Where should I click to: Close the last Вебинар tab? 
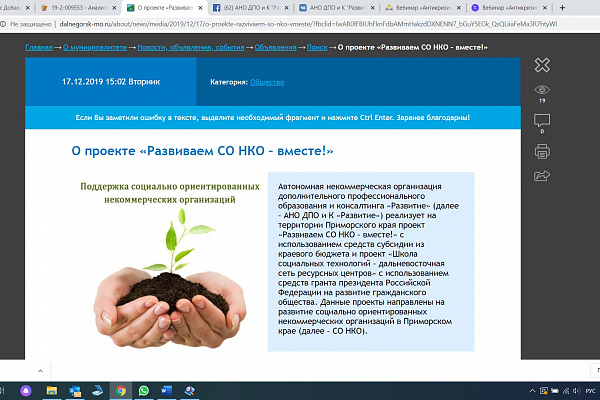tap(545, 8)
